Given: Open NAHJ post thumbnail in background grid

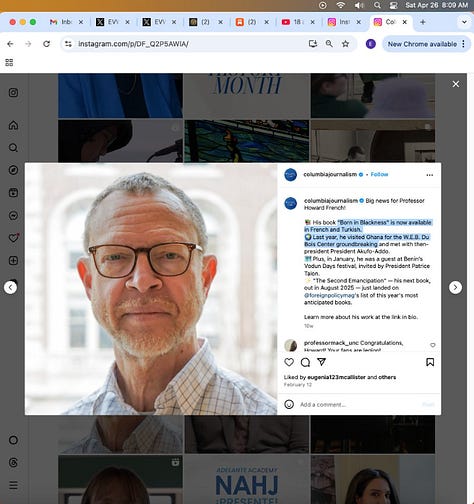Looking at the screenshot, I should (x=247, y=479).
